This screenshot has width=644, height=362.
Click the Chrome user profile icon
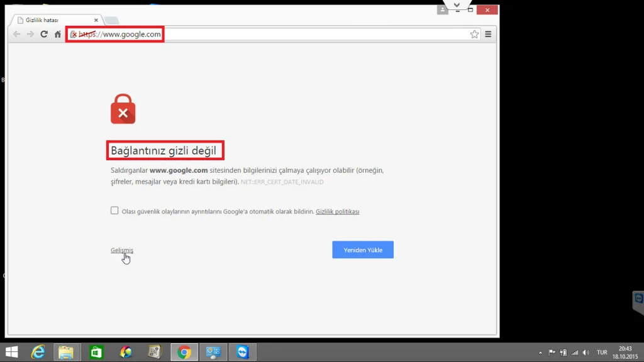442,10
